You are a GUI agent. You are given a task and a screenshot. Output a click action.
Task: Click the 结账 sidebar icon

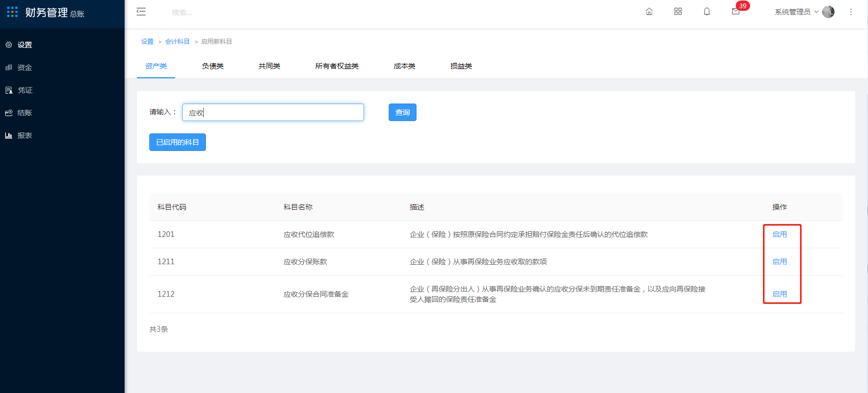point(9,113)
